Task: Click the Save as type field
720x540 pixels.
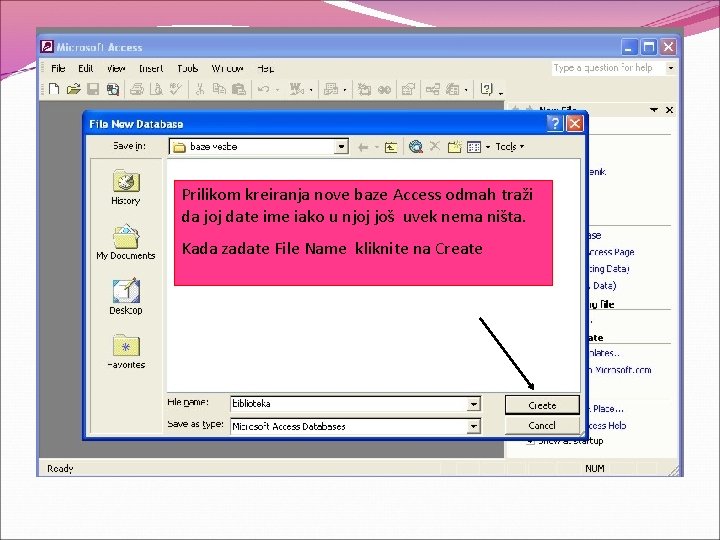Action: click(349, 427)
